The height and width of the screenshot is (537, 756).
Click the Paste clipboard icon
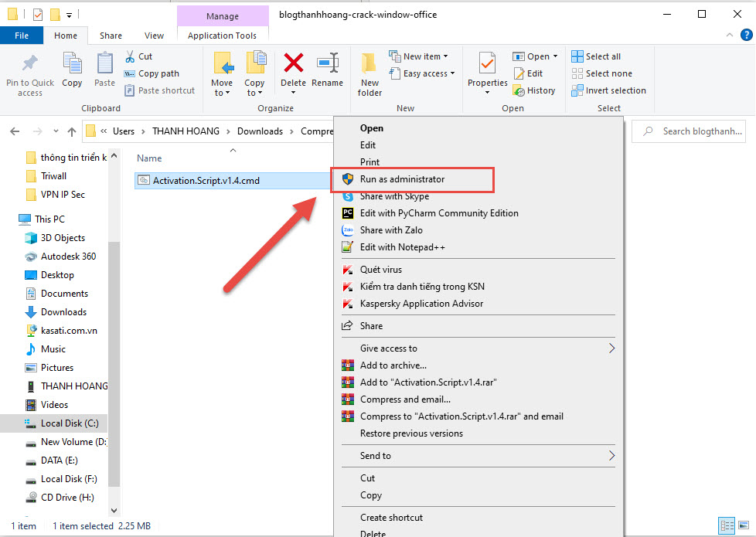[x=104, y=68]
